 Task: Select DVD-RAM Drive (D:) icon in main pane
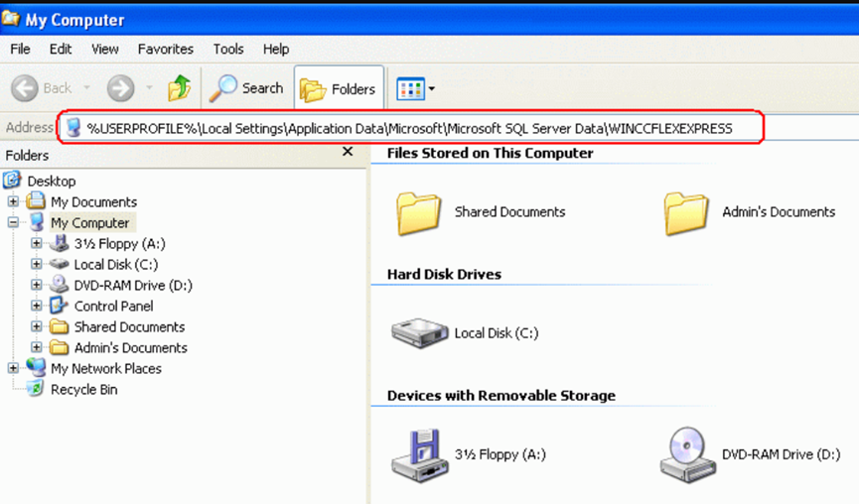[x=688, y=455]
